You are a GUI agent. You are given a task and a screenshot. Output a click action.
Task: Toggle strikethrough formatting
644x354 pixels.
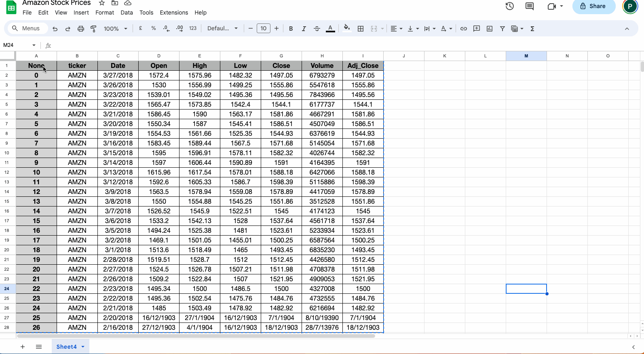click(317, 29)
